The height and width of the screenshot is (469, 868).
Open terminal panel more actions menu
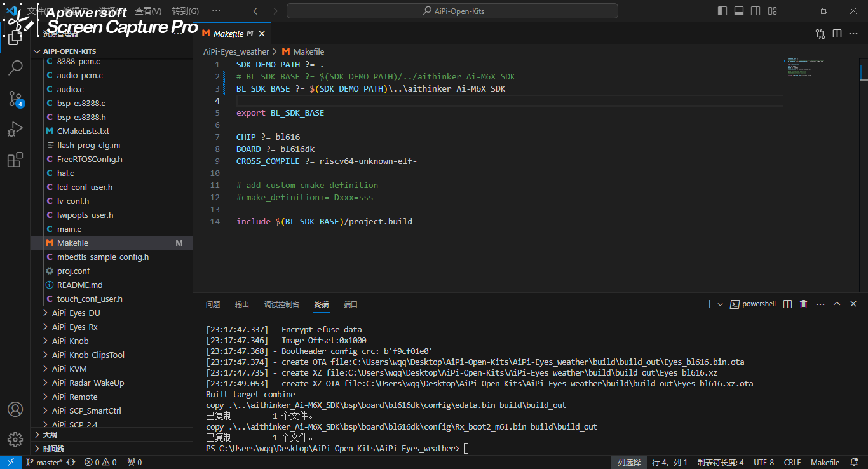pos(820,304)
